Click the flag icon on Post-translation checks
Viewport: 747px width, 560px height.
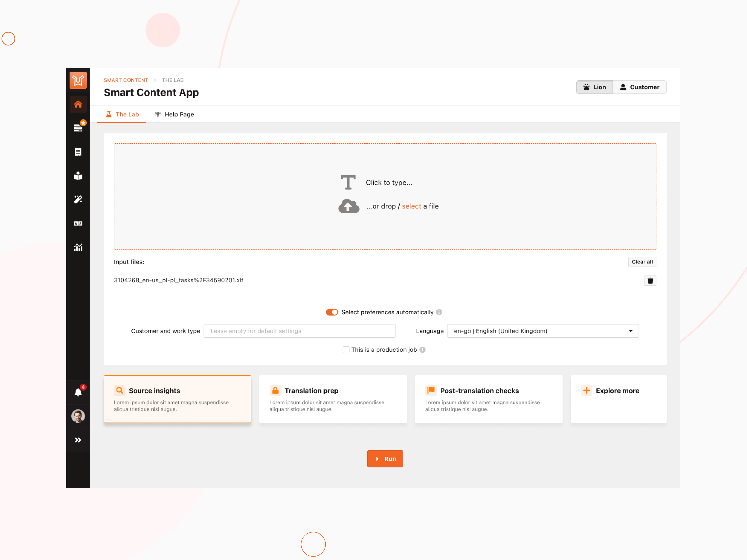point(431,391)
